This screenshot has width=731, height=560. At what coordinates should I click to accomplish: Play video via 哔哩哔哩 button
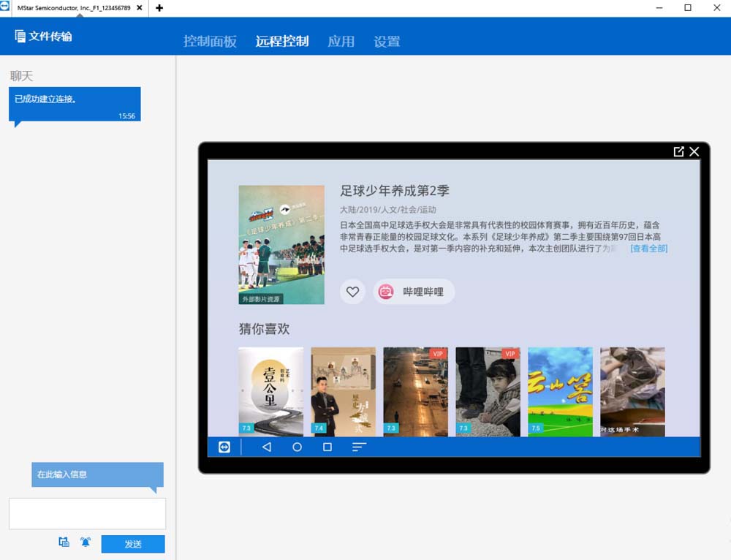414,292
